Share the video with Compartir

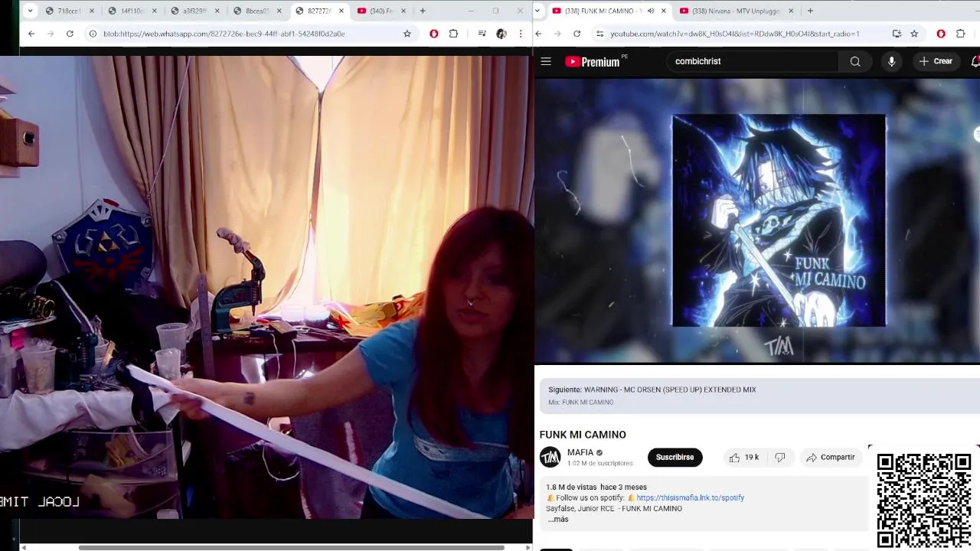[x=831, y=457]
